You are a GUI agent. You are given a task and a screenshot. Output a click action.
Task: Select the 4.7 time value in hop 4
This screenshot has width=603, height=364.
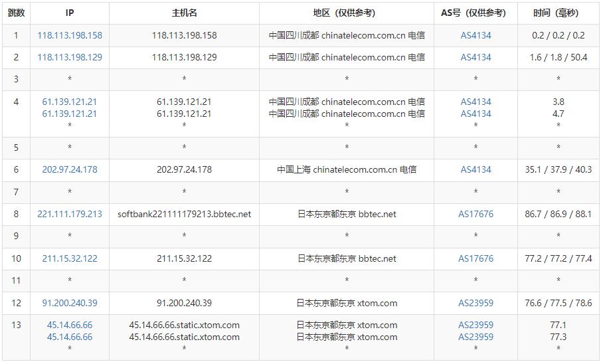coord(558,114)
